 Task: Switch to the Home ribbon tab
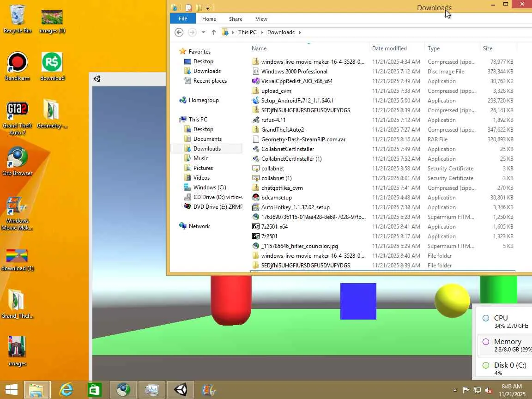point(209,19)
